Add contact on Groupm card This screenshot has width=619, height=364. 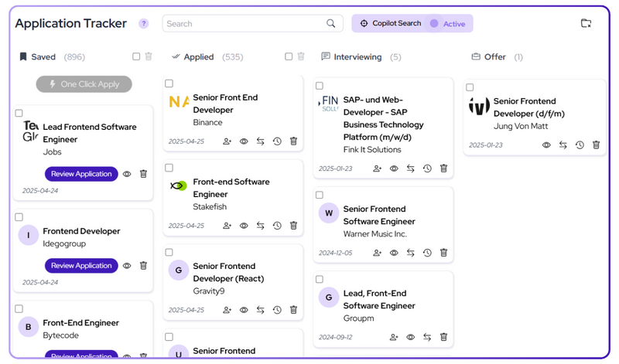pos(394,337)
